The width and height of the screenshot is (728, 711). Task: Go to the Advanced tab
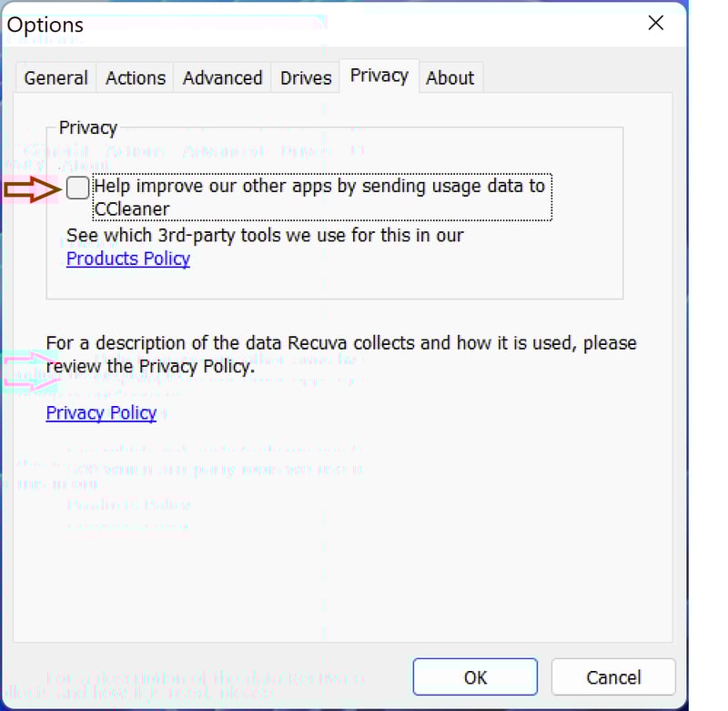(222, 77)
